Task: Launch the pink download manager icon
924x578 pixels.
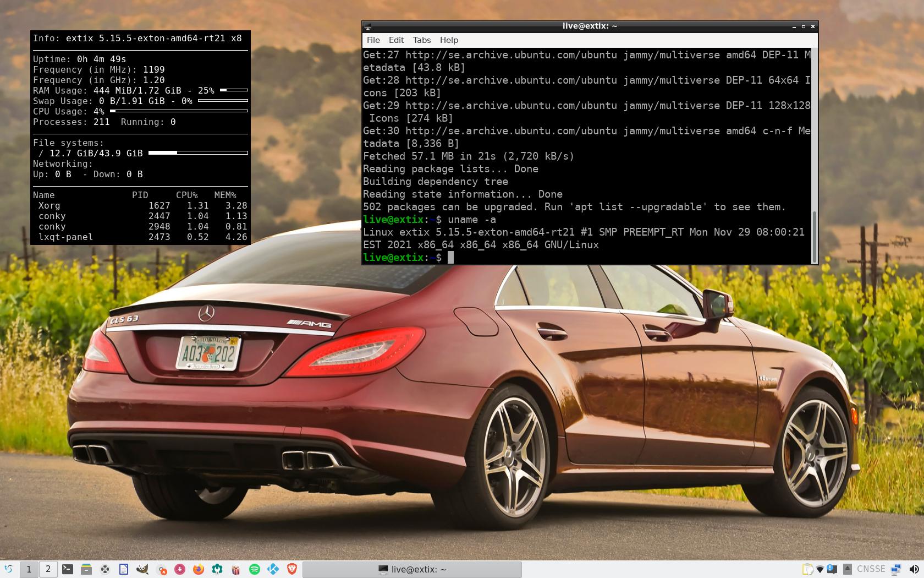Action: click(180, 569)
